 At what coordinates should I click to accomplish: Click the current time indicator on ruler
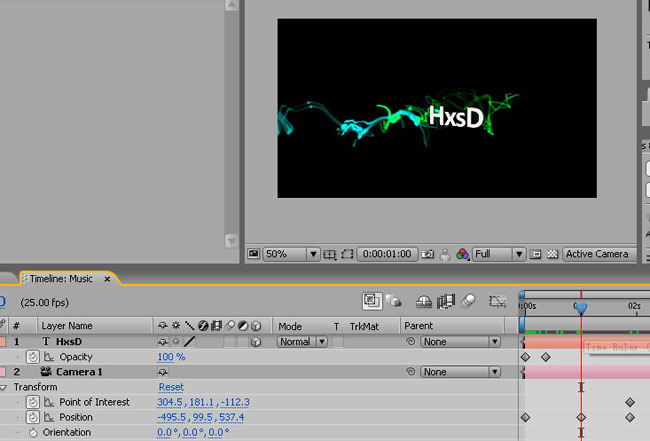[x=580, y=308]
